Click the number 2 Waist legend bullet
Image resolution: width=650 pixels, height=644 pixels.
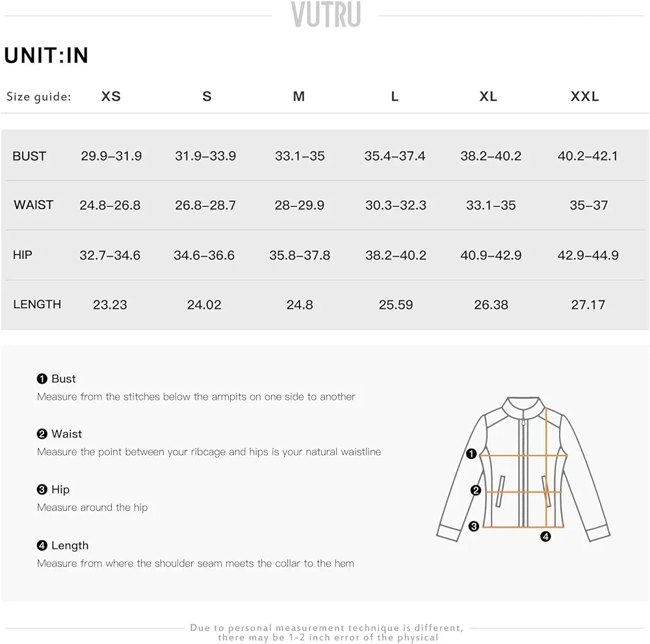(x=42, y=434)
